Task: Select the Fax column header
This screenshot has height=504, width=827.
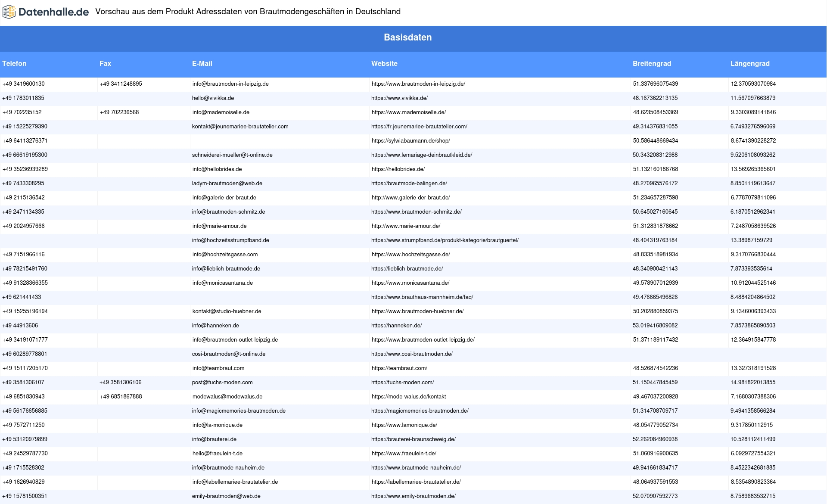Action: click(105, 63)
